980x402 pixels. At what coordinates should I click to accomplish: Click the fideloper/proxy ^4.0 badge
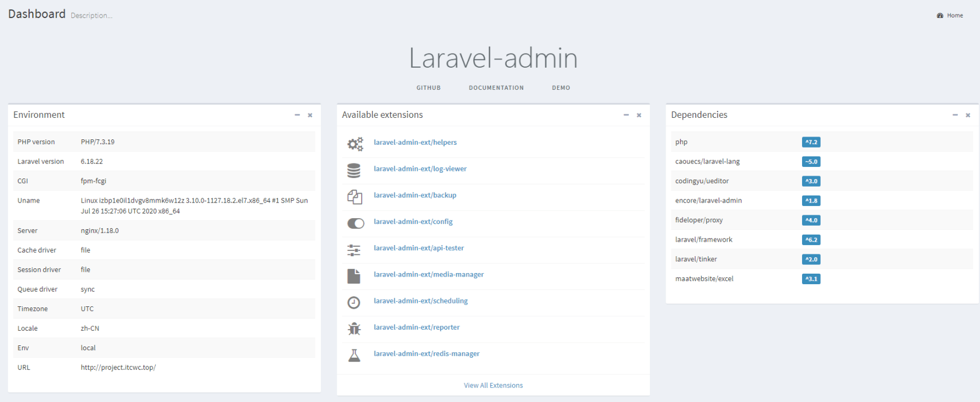click(811, 221)
